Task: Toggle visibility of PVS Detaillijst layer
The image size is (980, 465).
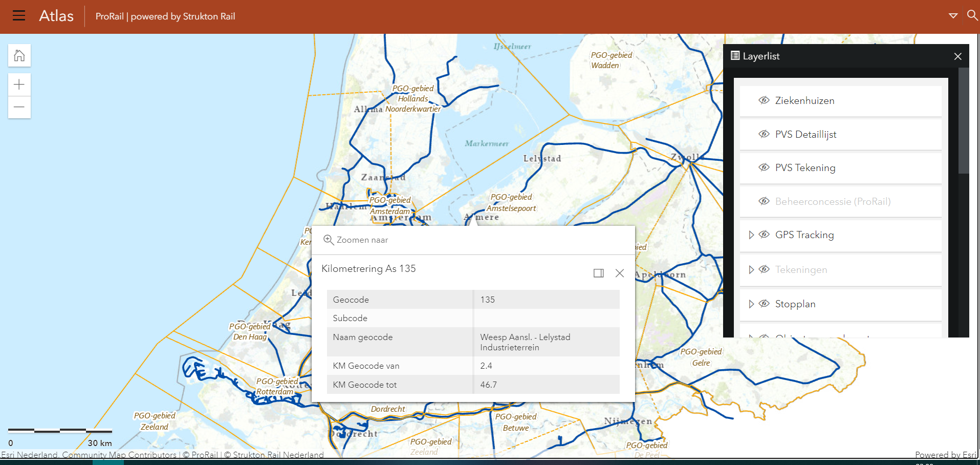Action: click(764, 134)
